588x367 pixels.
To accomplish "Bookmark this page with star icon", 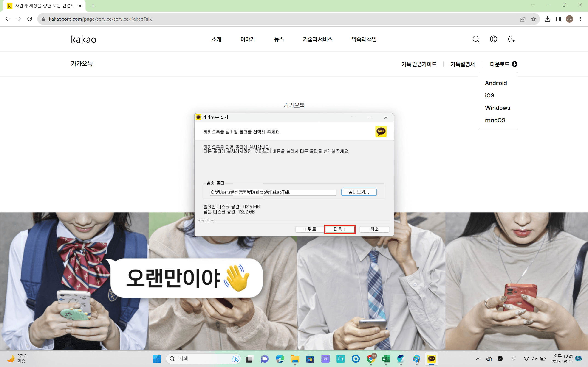I will (534, 19).
